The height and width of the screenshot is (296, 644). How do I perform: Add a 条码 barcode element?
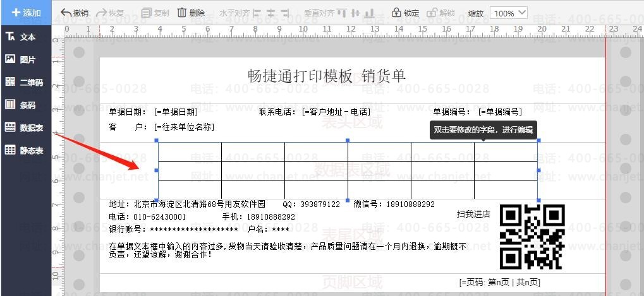point(20,105)
